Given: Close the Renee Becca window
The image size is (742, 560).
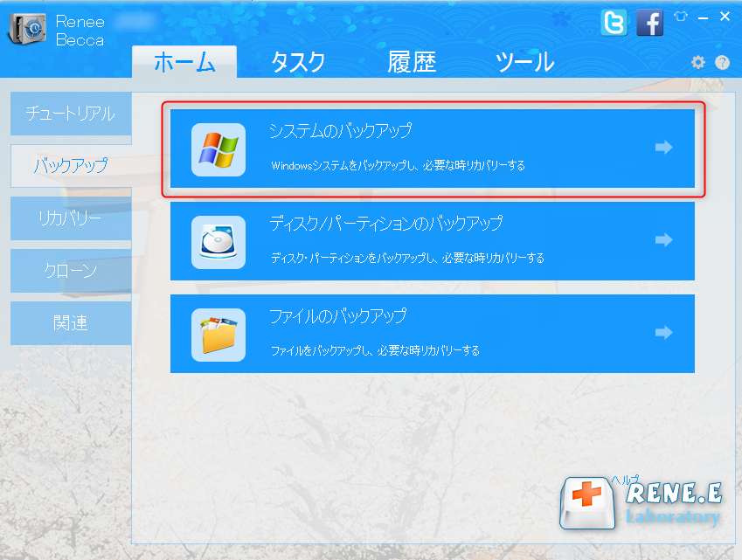Looking at the screenshot, I should pyautogui.click(x=725, y=17).
